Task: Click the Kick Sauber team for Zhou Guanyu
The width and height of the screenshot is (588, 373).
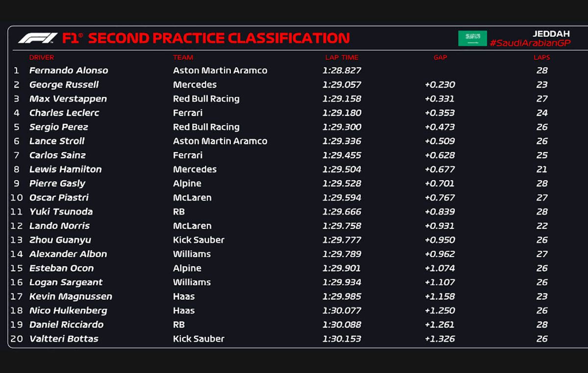Action: pyautogui.click(x=198, y=240)
